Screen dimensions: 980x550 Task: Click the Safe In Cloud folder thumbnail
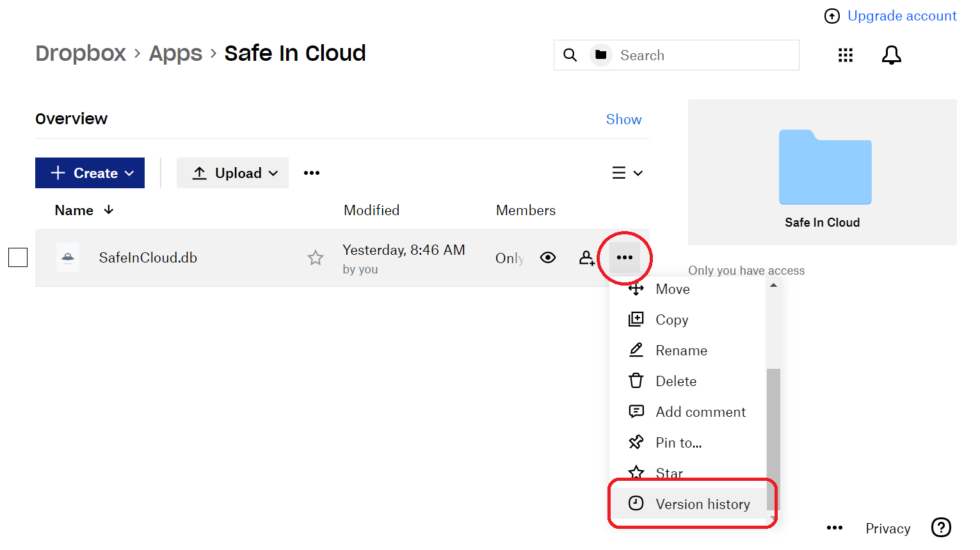coord(824,167)
